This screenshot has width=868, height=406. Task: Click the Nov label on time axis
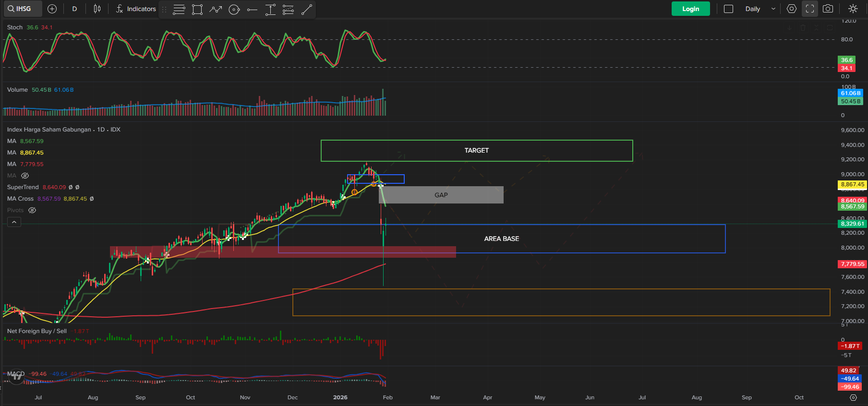pyautogui.click(x=245, y=397)
